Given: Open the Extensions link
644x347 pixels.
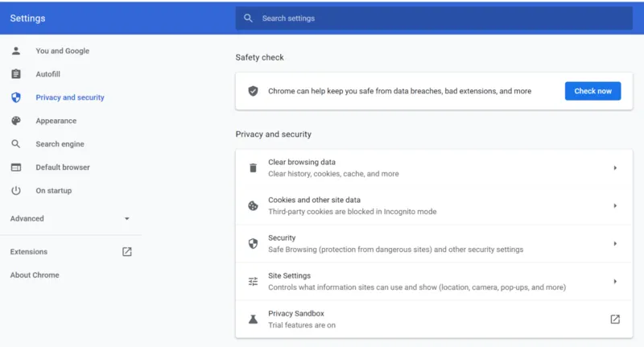Looking at the screenshot, I should [x=29, y=252].
